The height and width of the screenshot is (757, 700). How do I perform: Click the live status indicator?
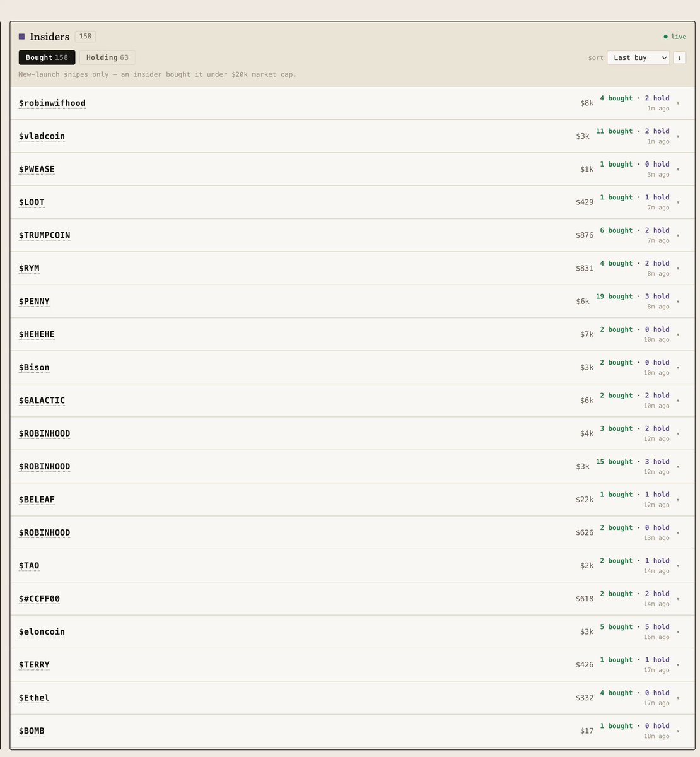click(x=675, y=37)
